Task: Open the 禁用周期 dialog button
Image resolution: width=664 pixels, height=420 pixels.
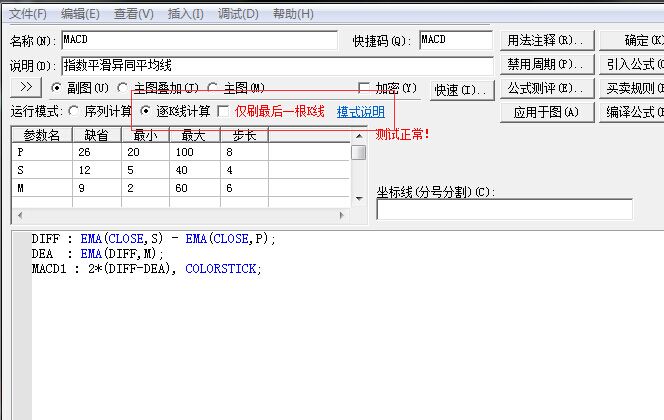Action: pos(546,64)
